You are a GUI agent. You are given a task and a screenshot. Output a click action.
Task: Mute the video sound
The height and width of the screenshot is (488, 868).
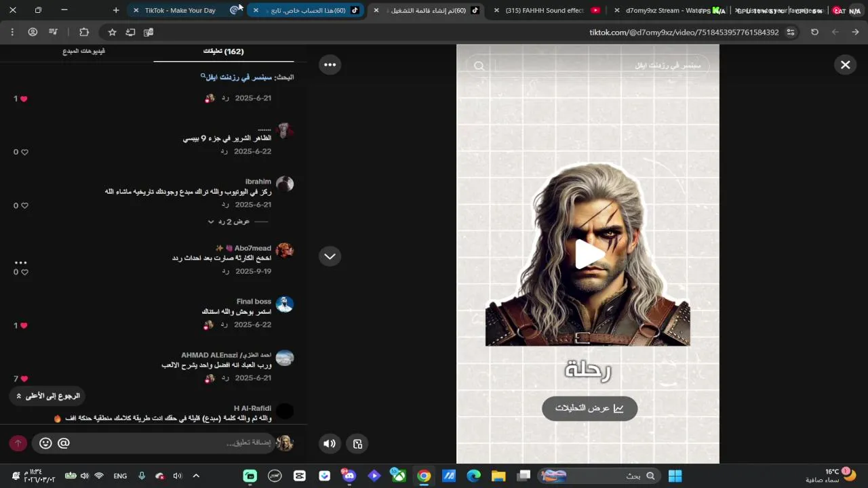coord(330,444)
